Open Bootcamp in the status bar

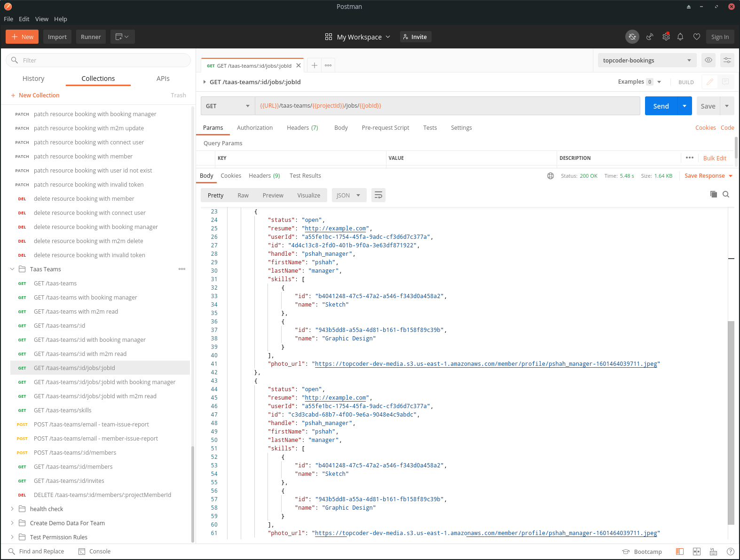(642, 552)
